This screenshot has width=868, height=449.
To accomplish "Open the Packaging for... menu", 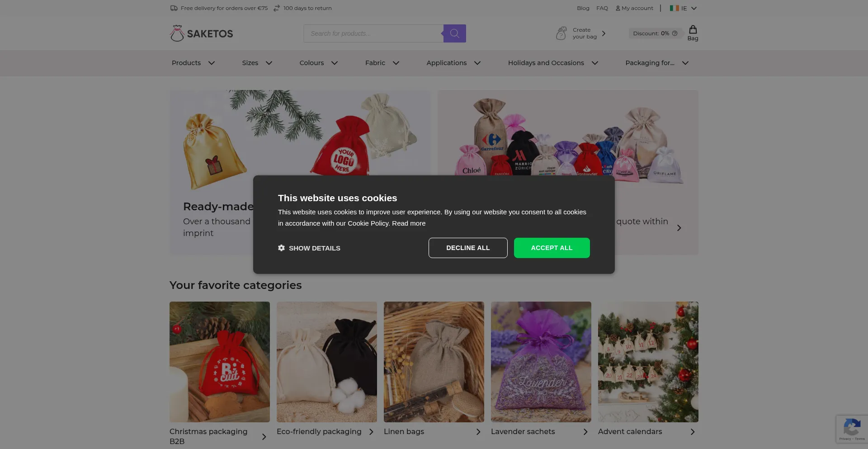I will pyautogui.click(x=650, y=63).
